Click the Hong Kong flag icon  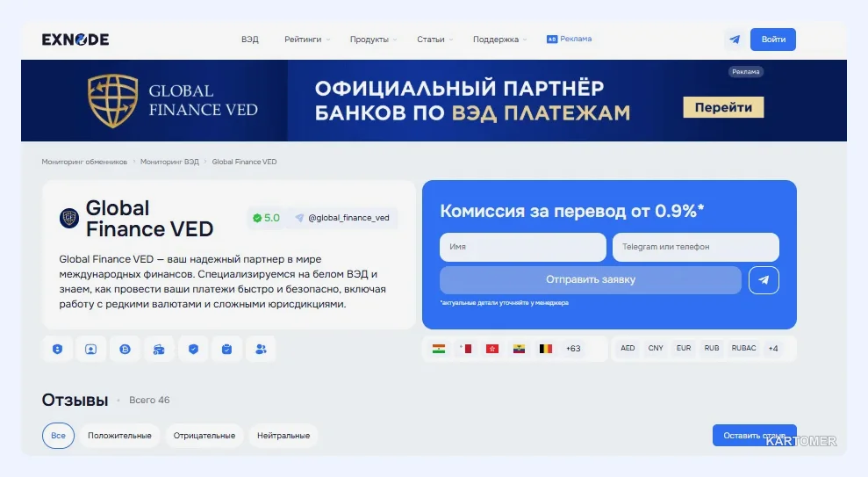492,349
